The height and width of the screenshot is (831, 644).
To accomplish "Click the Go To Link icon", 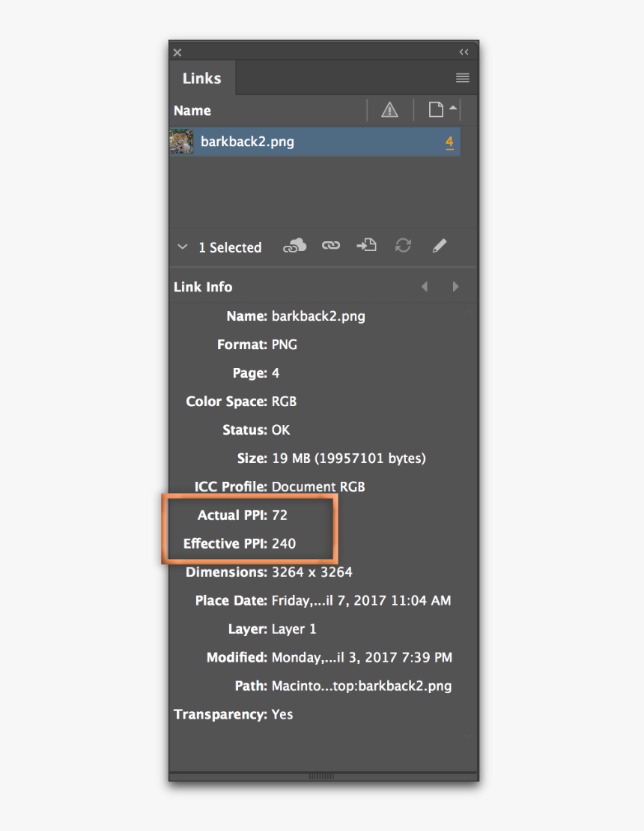I will [366, 246].
